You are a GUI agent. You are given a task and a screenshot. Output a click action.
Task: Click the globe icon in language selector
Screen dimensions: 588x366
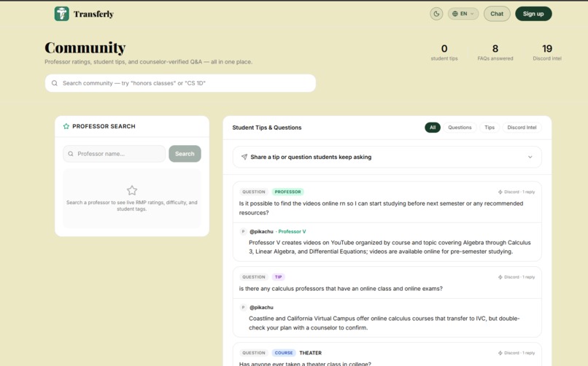point(455,14)
